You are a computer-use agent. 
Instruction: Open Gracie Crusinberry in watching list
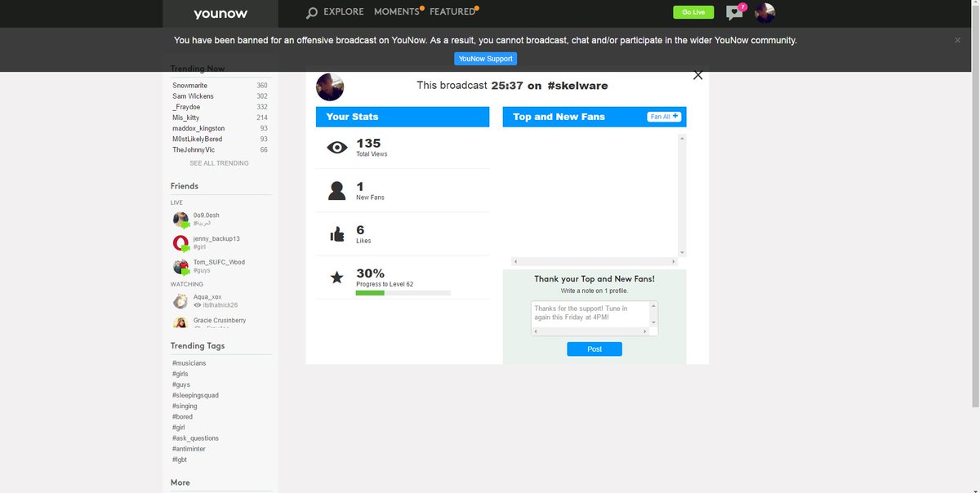click(x=220, y=320)
